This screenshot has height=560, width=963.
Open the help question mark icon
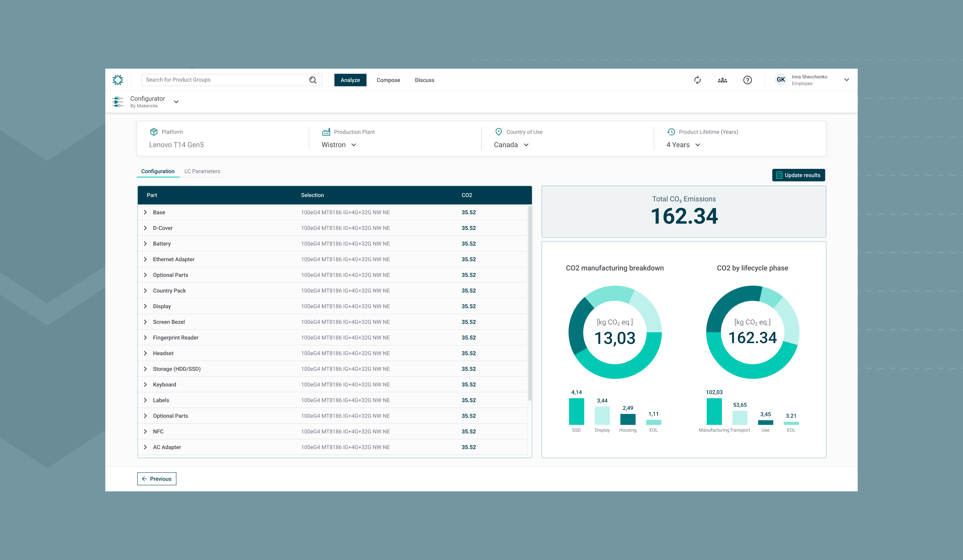coord(747,80)
